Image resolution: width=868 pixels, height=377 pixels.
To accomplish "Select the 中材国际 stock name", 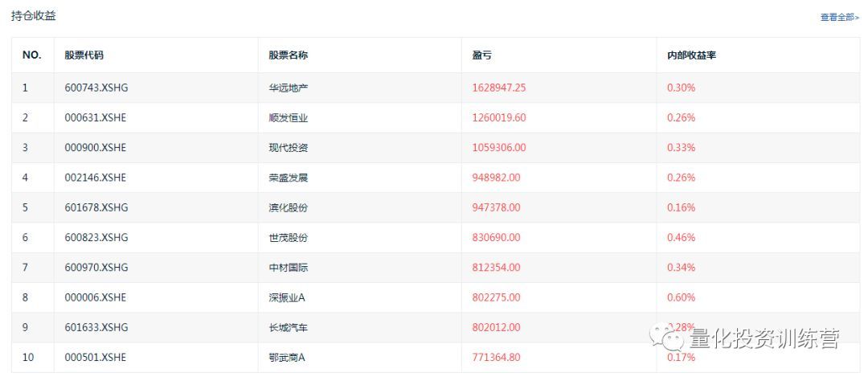I will click(289, 268).
